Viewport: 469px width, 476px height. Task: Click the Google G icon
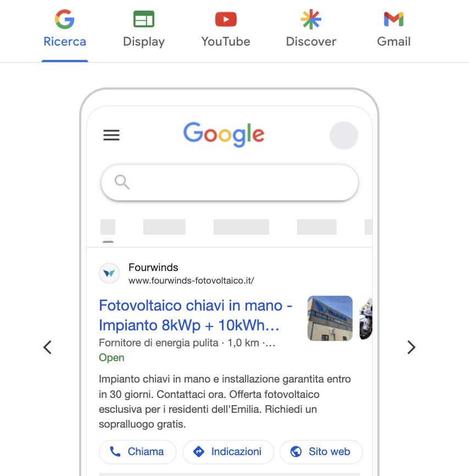tap(65, 19)
